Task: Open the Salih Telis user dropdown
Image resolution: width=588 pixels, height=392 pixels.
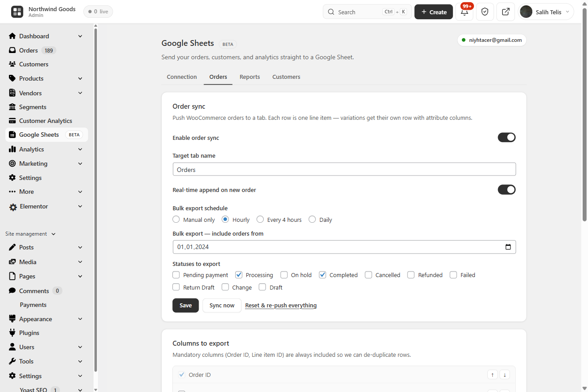Action: click(546, 12)
